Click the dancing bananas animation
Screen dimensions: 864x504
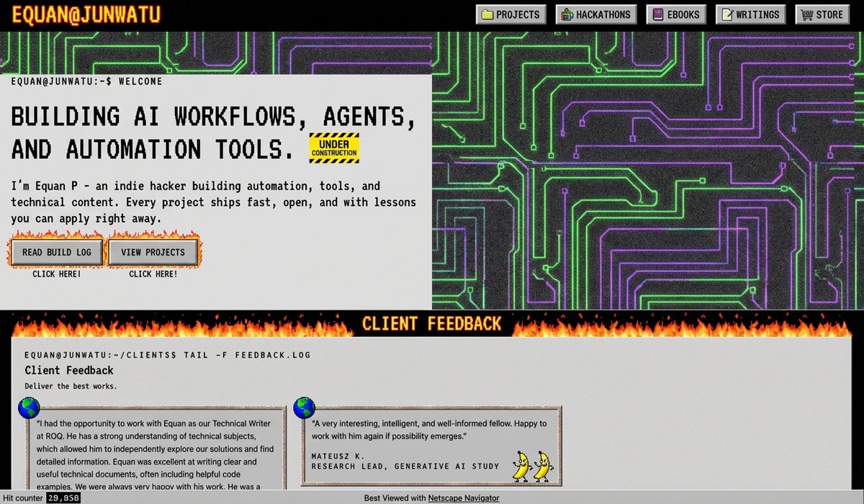pos(532,467)
